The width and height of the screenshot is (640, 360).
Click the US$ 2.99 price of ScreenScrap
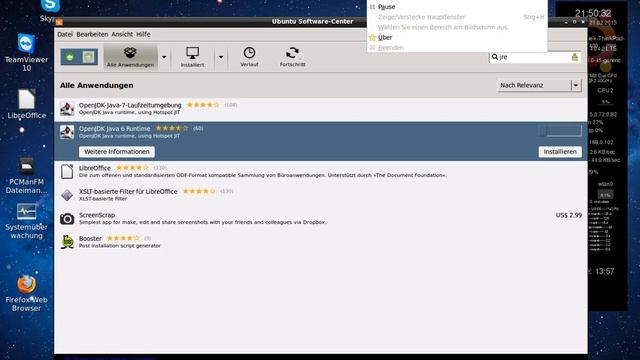tap(569, 215)
